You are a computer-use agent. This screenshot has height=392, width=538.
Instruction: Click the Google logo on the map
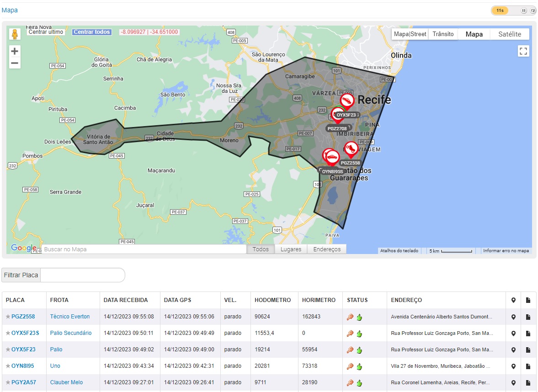(23, 248)
